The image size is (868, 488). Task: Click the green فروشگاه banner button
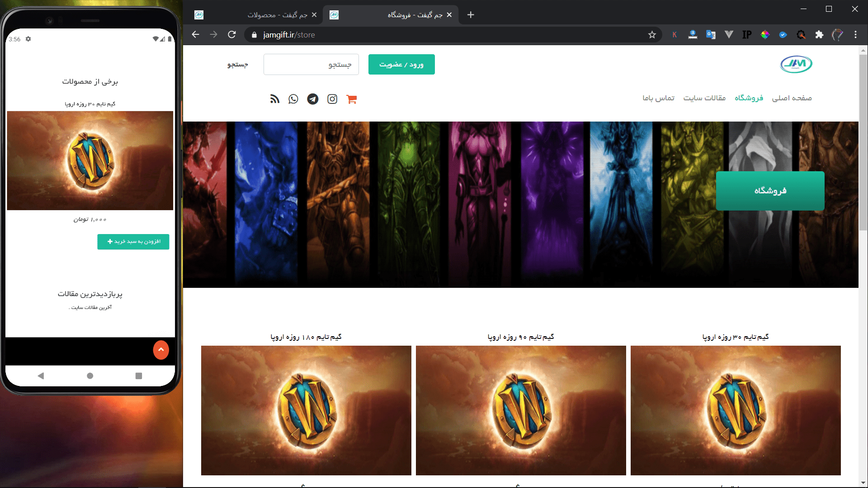pyautogui.click(x=770, y=191)
